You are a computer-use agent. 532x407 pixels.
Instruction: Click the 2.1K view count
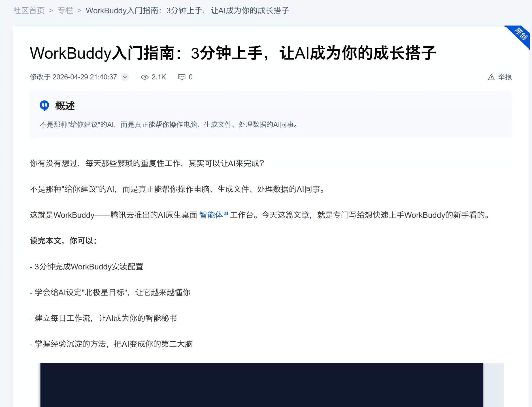[159, 77]
